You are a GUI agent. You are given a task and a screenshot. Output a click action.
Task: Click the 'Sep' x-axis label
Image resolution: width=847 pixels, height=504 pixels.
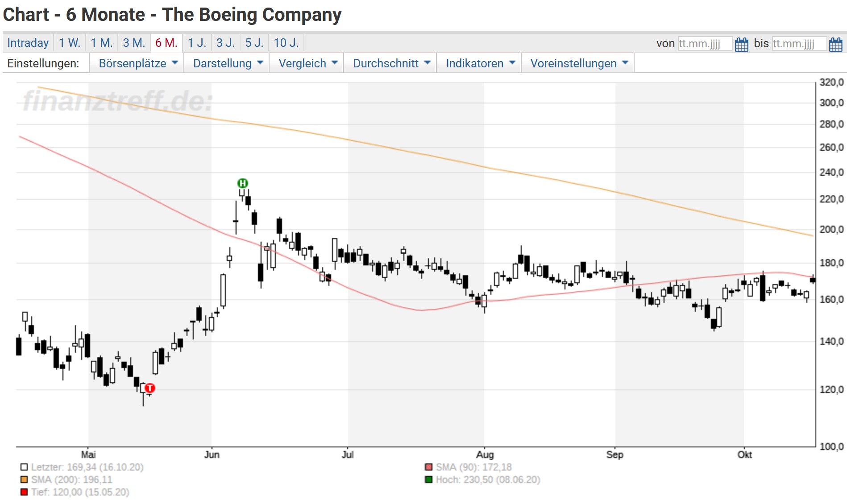[614, 454]
